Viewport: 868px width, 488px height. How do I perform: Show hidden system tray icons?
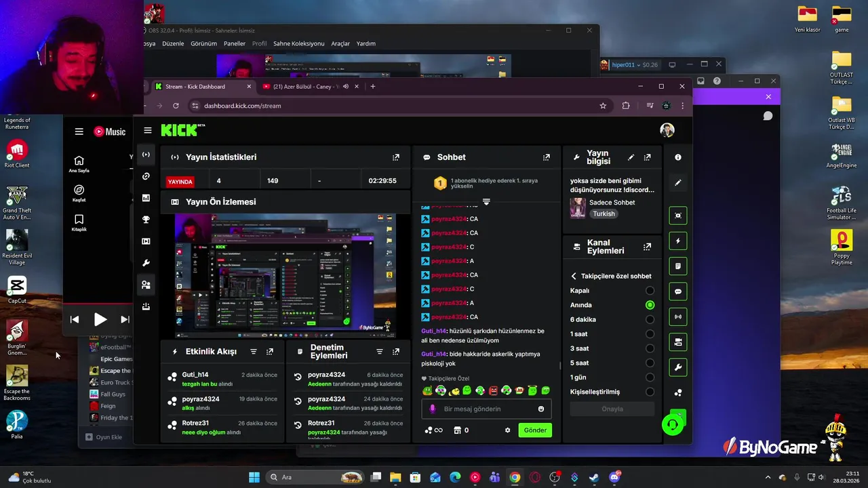[x=768, y=477]
